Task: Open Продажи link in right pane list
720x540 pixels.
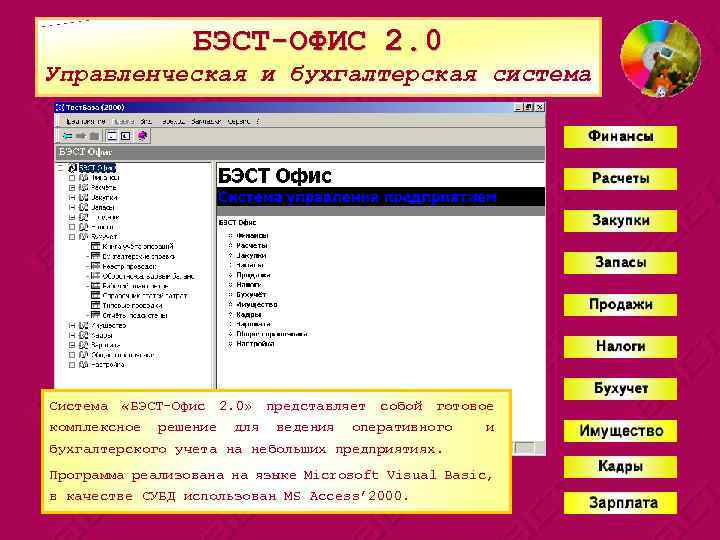Action: [x=253, y=275]
